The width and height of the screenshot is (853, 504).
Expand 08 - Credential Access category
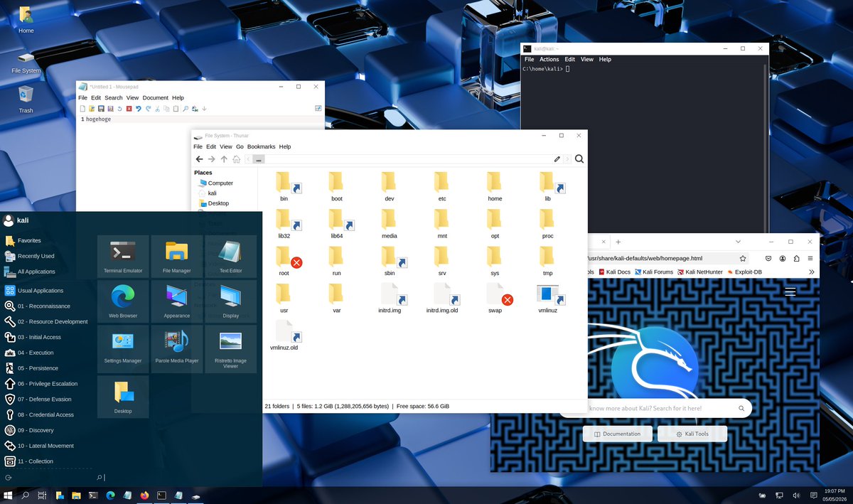(x=45, y=414)
